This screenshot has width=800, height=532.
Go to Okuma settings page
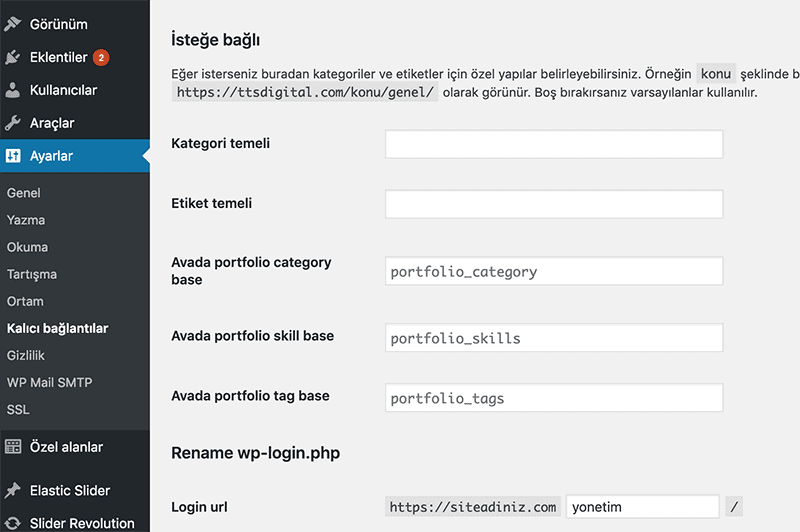coord(27,247)
